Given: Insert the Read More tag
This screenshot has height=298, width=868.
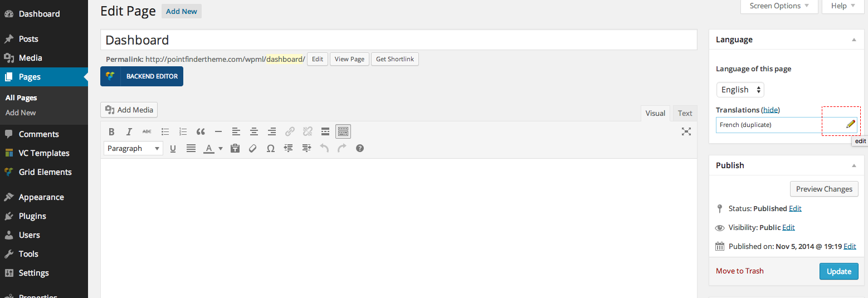Looking at the screenshot, I should (325, 132).
